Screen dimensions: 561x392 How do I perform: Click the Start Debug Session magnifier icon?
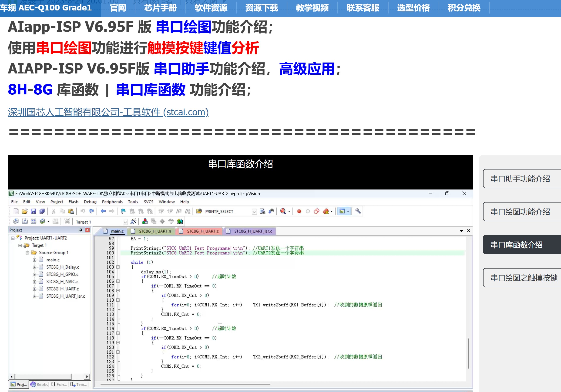(283, 211)
